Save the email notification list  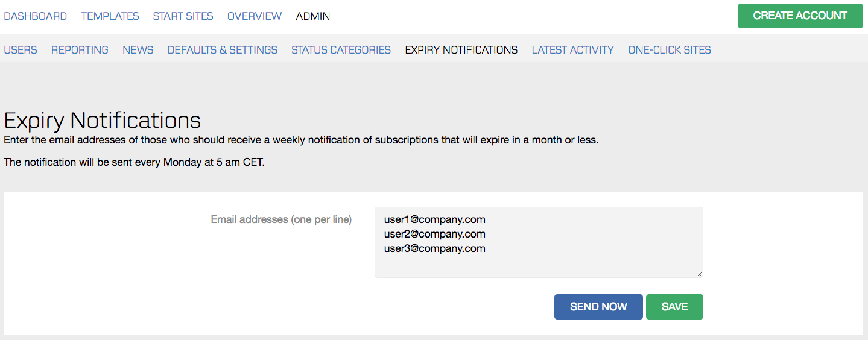coord(674,307)
